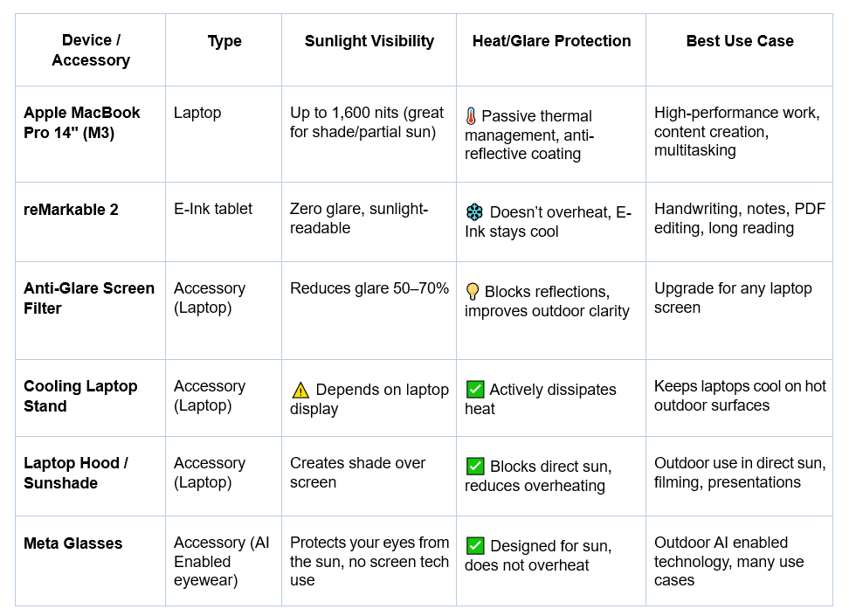Image resolution: width=849 pixels, height=616 pixels.
Task: Click the E-Ink tablet type cell
Action: pyautogui.click(x=213, y=209)
